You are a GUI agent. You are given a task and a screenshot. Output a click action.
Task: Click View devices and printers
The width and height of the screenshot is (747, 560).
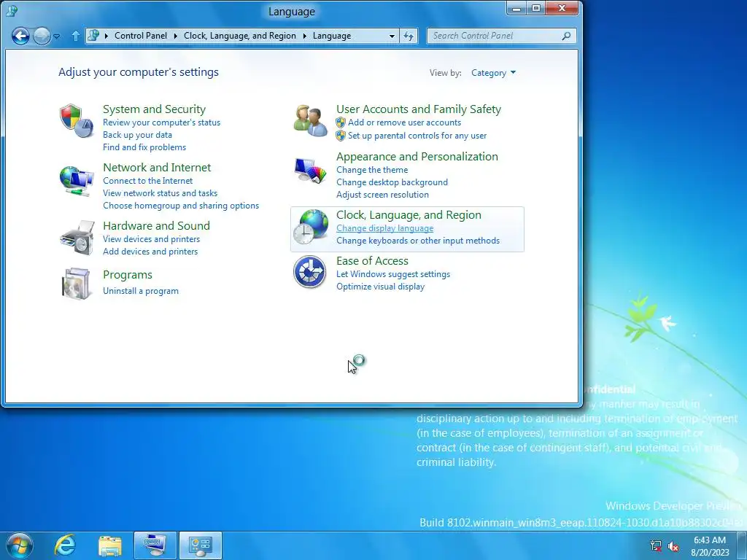152,239
